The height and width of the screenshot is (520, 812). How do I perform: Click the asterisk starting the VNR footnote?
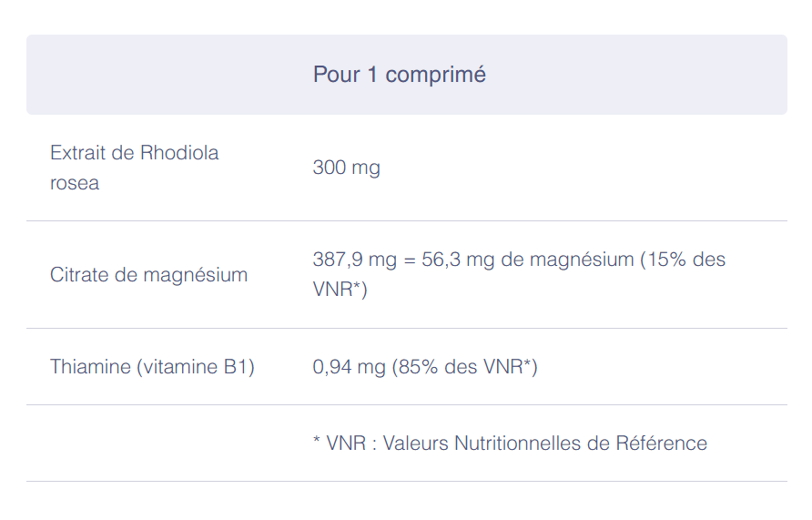coord(317,443)
